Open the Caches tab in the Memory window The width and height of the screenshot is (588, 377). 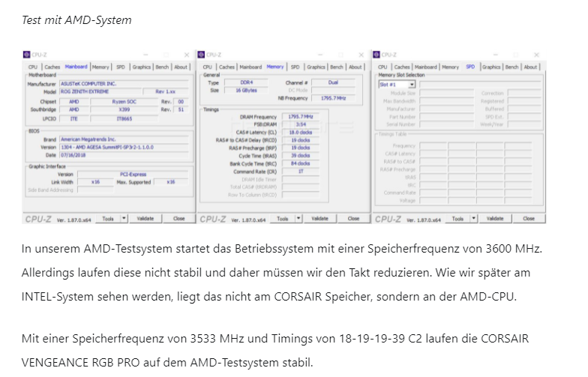tap(226, 67)
